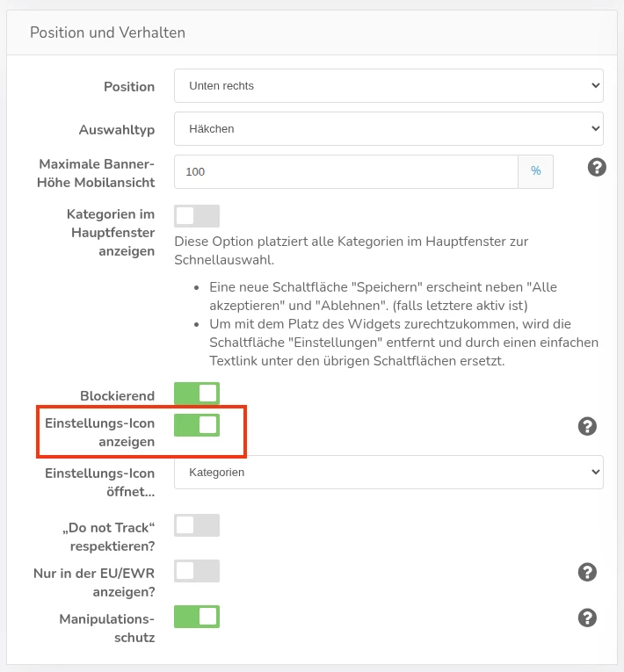
Task: Open help for Maximale Banner-Höhe Mobilansicht
Action: click(x=597, y=167)
